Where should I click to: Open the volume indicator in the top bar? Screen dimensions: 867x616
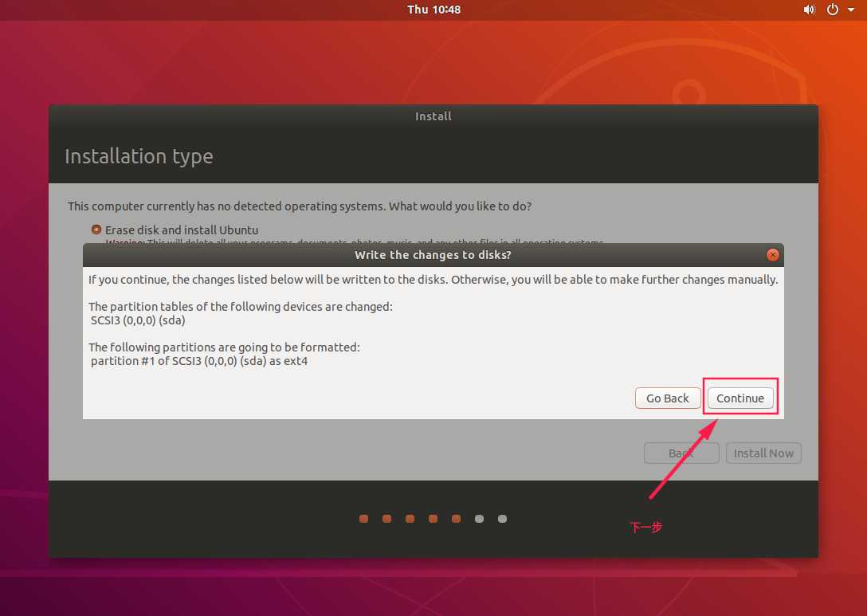809,10
